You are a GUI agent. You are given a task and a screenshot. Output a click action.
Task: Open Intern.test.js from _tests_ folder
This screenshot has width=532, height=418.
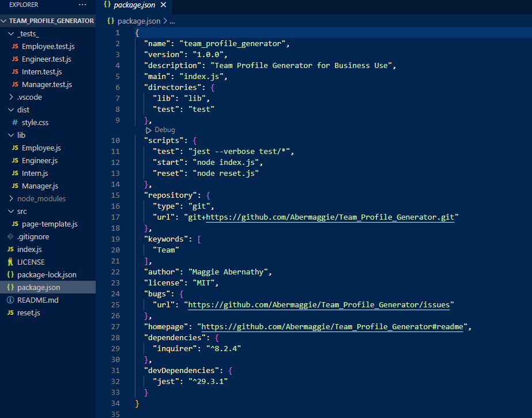point(44,71)
